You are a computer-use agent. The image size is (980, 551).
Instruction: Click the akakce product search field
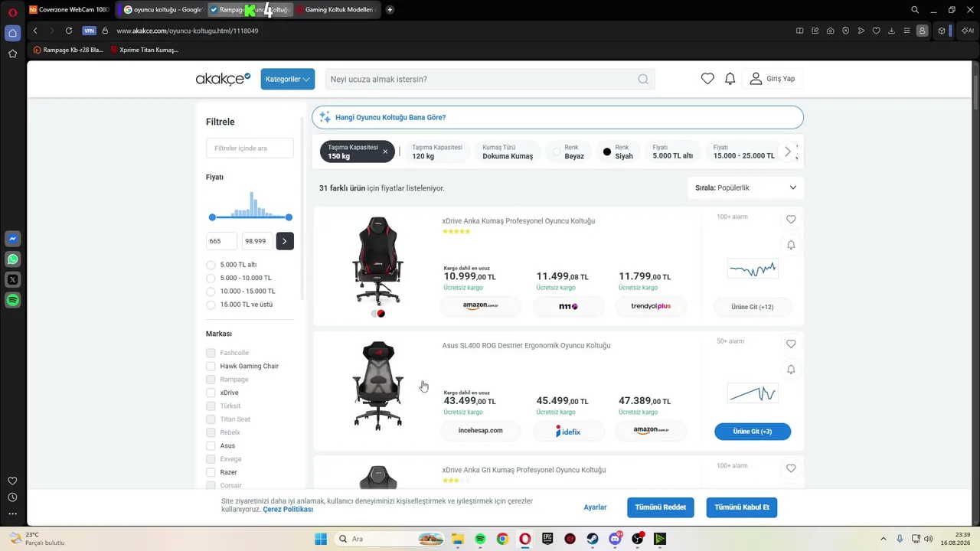(490, 79)
